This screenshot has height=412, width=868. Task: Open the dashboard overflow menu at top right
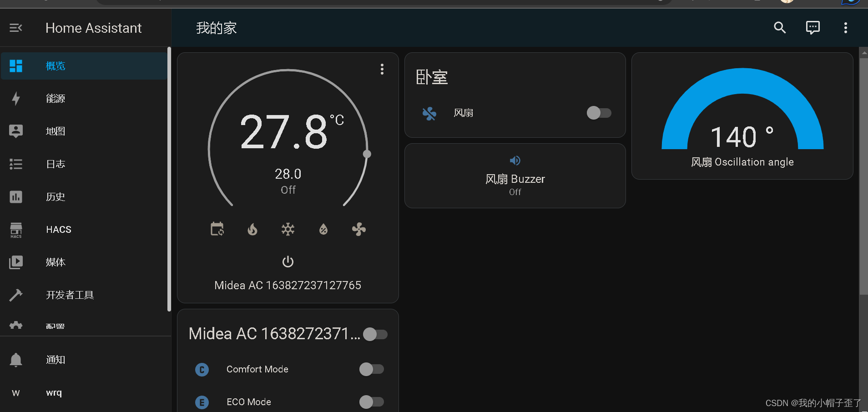(x=845, y=28)
